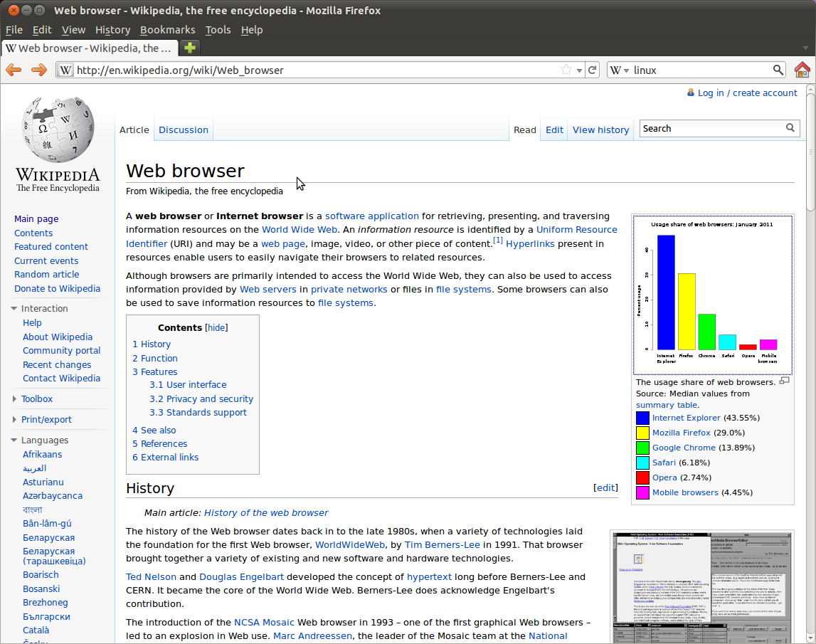Click the Wikipedia globe logo
The image size is (816, 644).
point(58,130)
